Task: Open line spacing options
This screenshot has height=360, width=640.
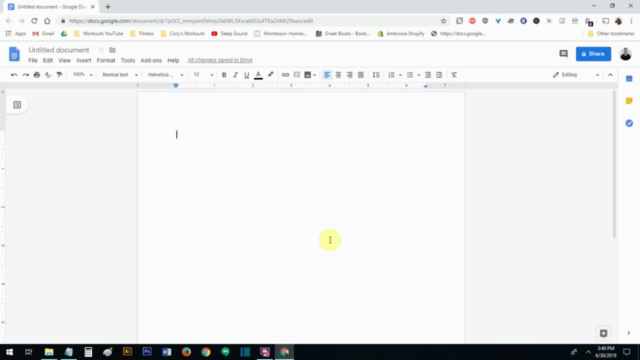Action: tap(376, 75)
